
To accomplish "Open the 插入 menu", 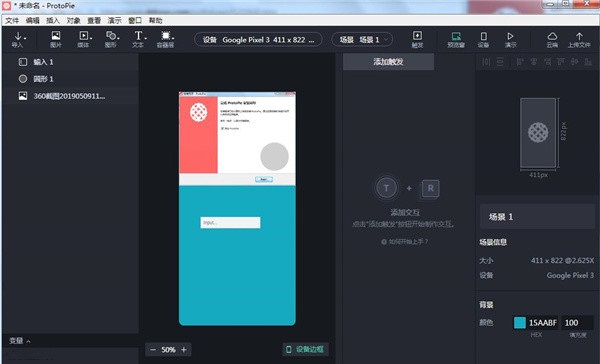I will [x=53, y=20].
